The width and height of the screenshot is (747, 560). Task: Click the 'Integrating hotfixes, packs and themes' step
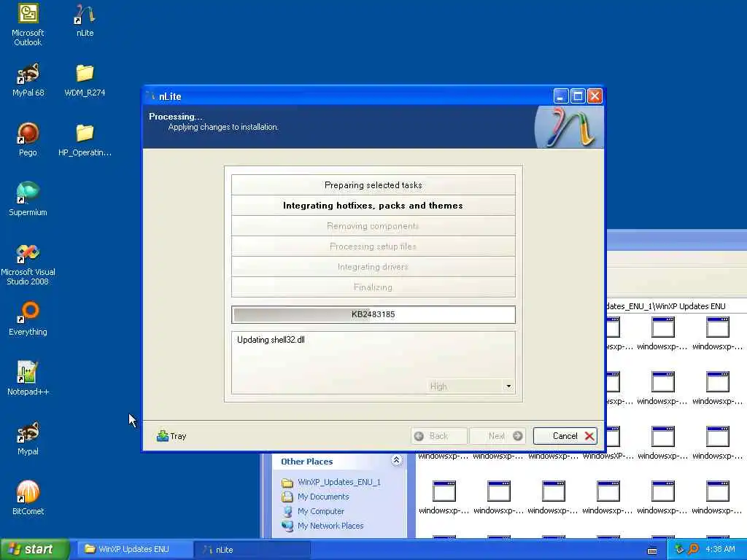pos(373,206)
